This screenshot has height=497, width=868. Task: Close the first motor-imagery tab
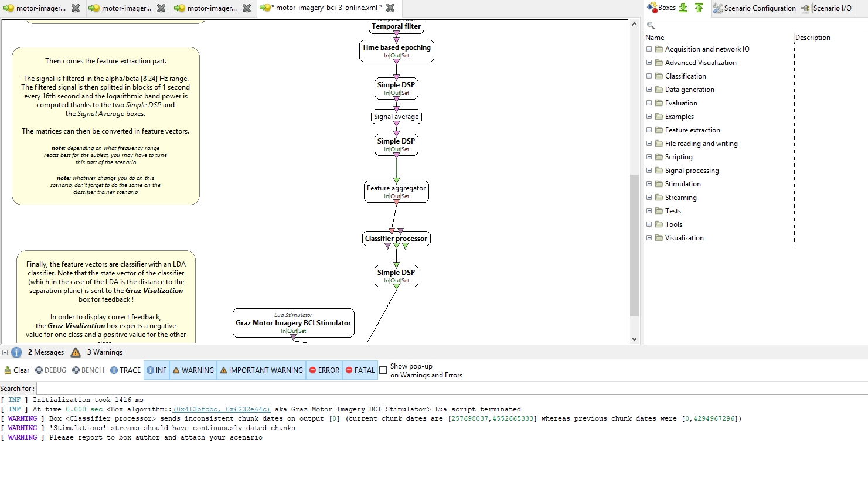76,8
